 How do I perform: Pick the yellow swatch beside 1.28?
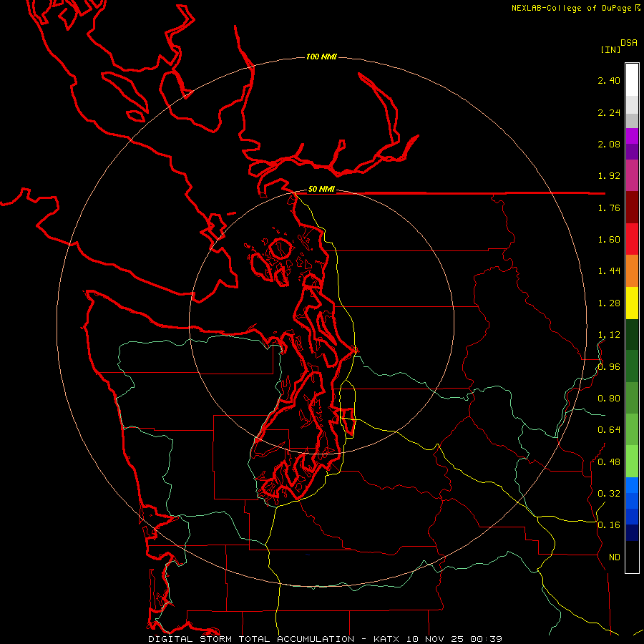(632, 303)
